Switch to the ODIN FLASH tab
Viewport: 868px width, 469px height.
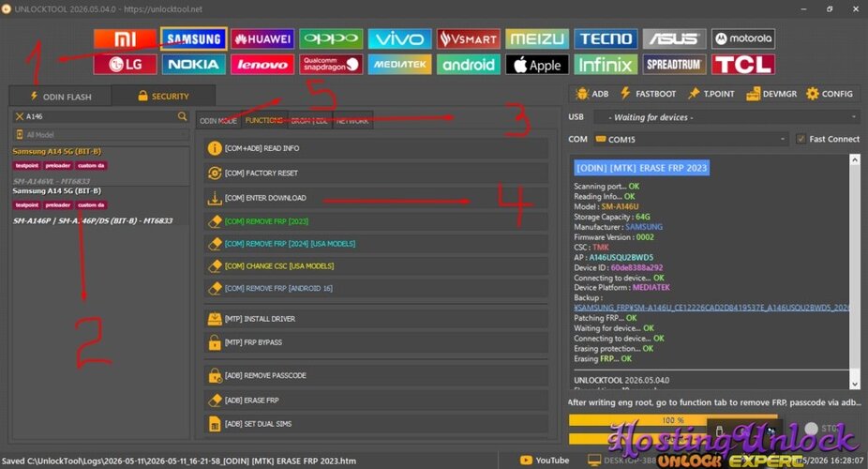pyautogui.click(x=60, y=96)
